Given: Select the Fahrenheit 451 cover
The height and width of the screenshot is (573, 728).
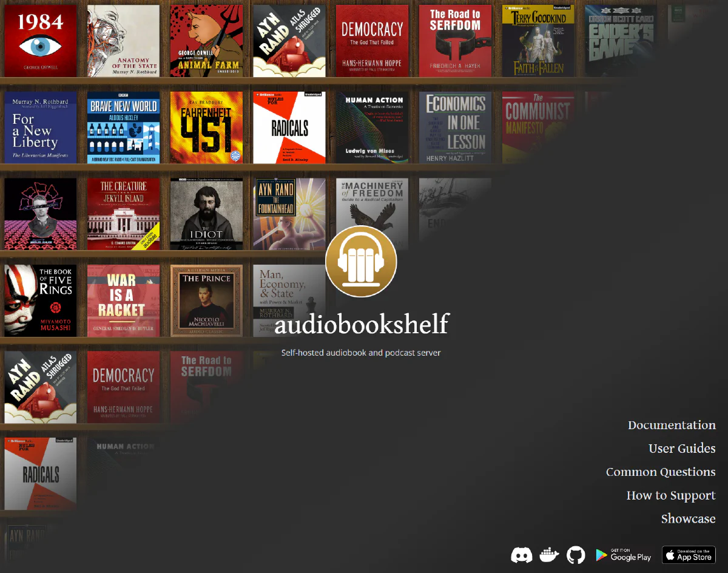Looking at the screenshot, I should (206, 127).
